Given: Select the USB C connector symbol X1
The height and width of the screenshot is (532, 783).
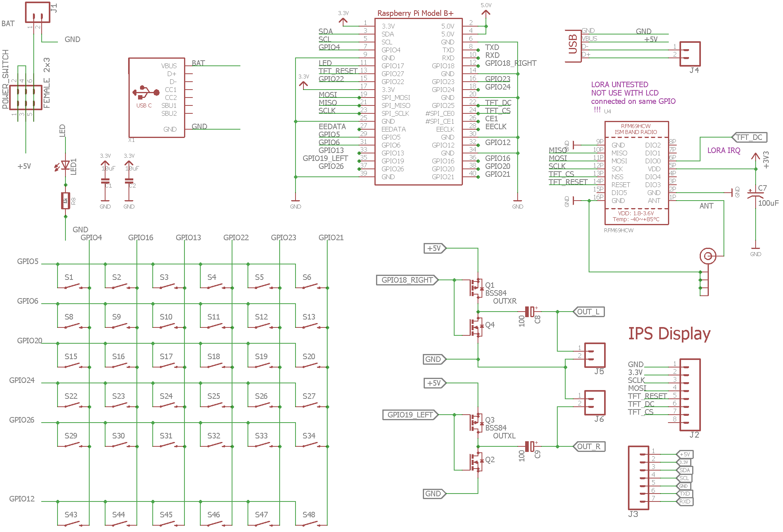Looking at the screenshot, I should click(157, 97).
